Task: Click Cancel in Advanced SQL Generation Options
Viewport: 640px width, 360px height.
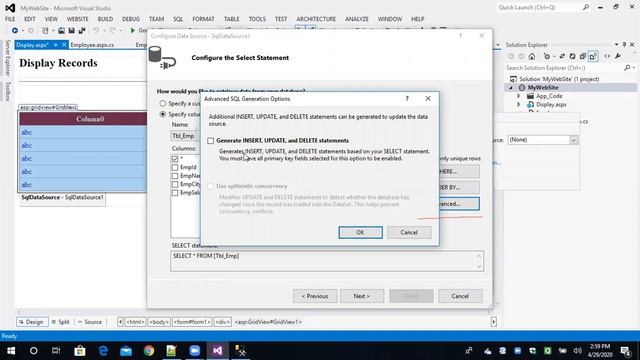Action: 409,232
